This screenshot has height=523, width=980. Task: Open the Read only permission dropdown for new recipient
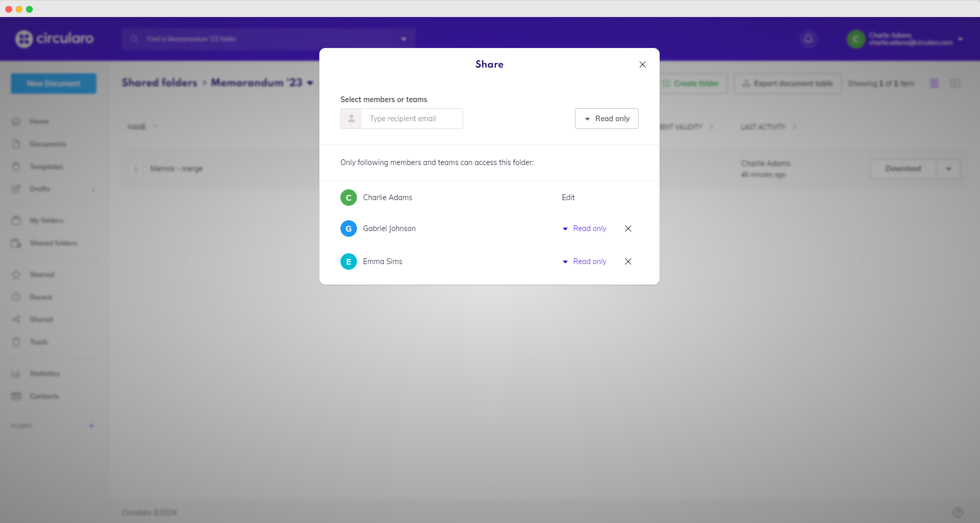point(607,119)
